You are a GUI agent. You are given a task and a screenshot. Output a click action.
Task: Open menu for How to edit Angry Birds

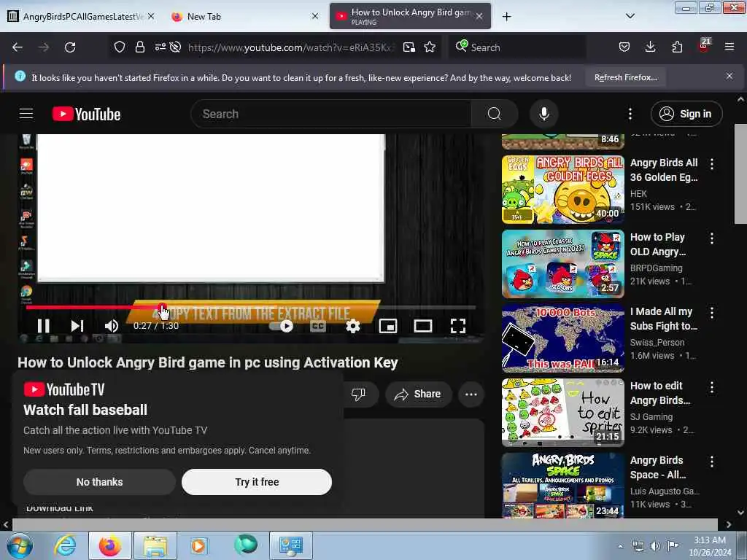712,387
